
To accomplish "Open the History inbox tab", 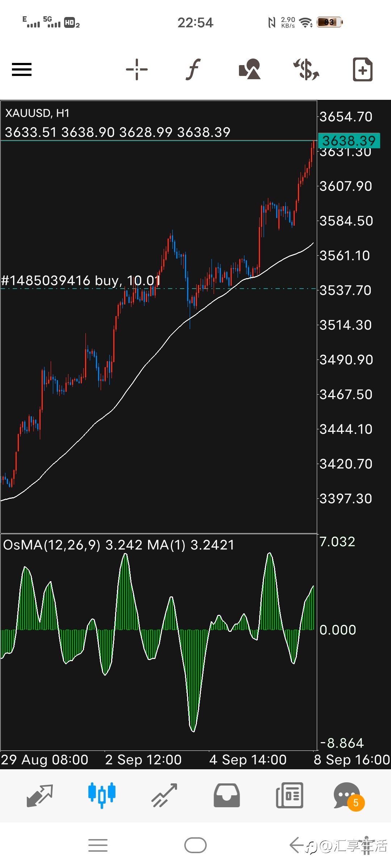I will [227, 796].
